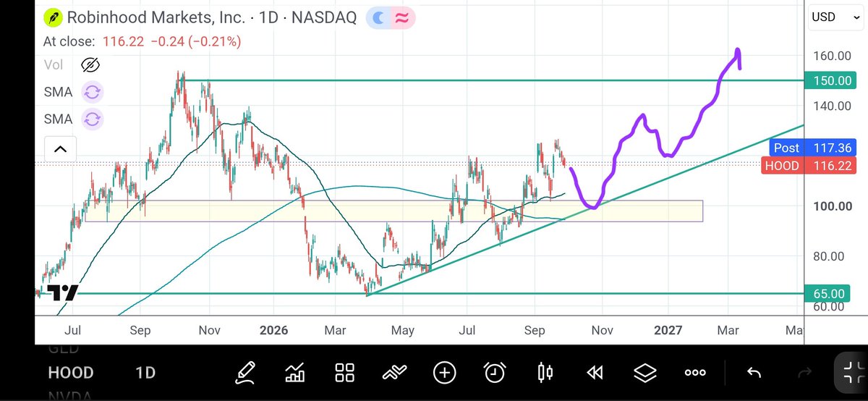Open the 1D interval selector

click(x=145, y=373)
